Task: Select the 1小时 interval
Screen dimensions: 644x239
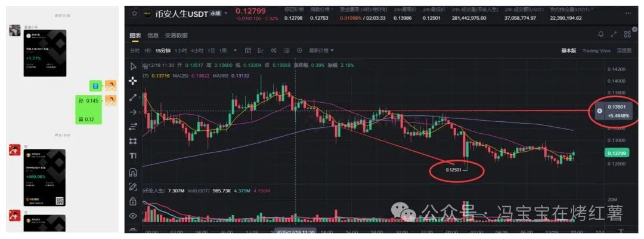Action: point(181,51)
